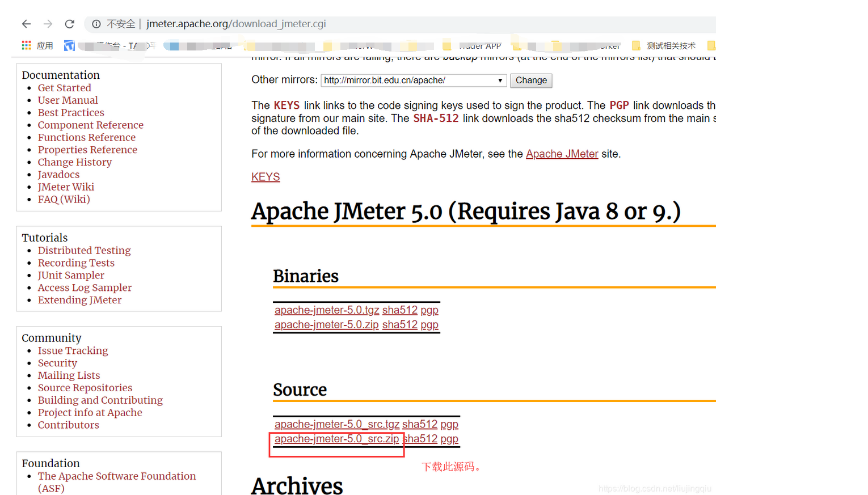This screenshot has width=868, height=495.
Task: Visit The Apache Software Foundation link
Action: tap(117, 483)
